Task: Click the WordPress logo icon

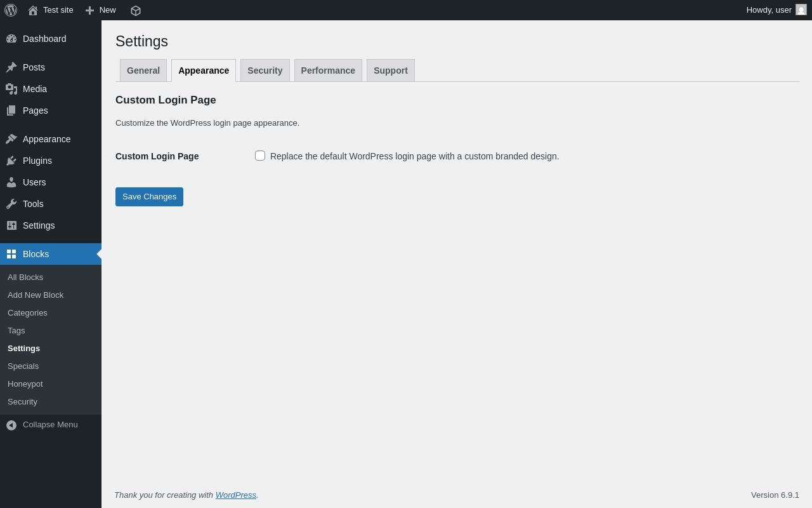Action: tap(11, 10)
